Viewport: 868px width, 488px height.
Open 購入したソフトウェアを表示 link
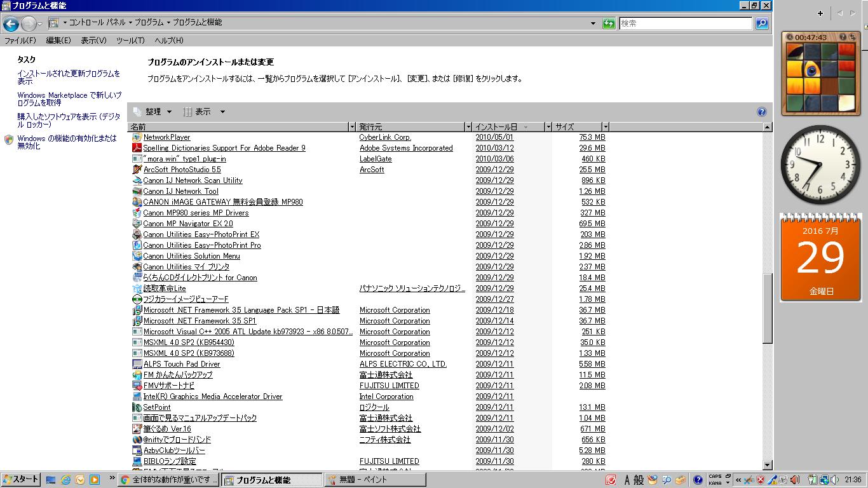point(69,121)
